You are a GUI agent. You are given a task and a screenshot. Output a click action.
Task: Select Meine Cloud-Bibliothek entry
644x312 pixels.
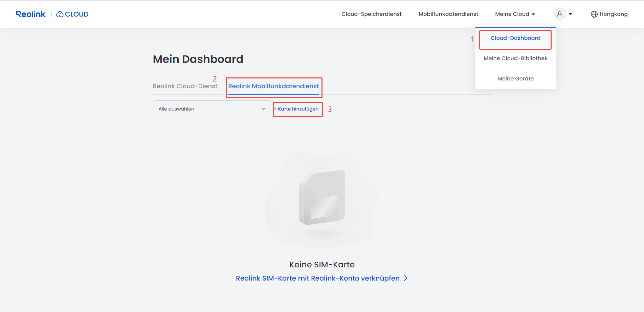pos(515,58)
